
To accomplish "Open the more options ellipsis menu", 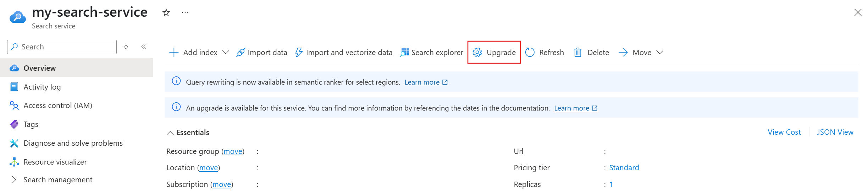I will [x=185, y=13].
